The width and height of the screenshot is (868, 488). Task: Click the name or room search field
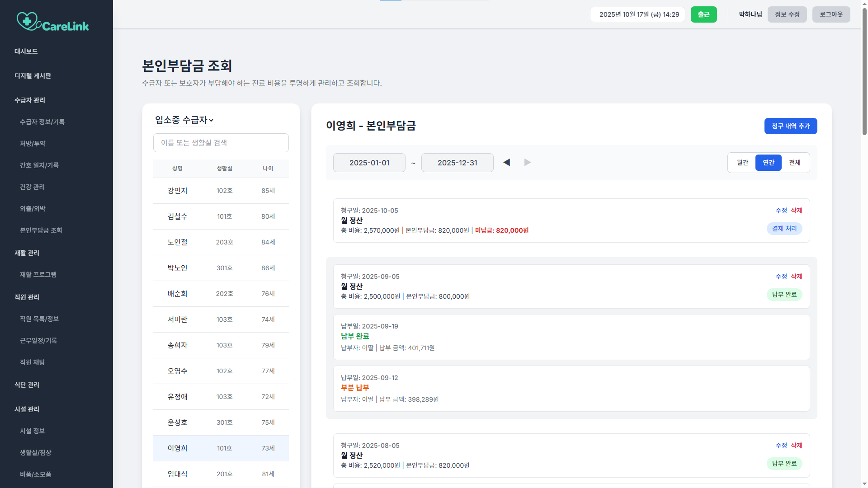click(x=221, y=143)
